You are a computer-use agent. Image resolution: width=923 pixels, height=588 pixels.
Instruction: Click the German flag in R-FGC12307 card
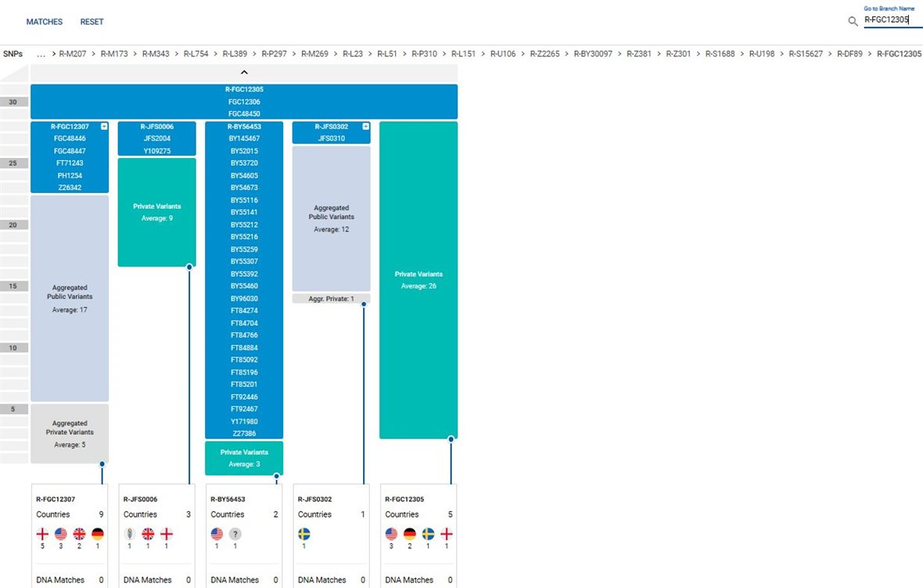(x=98, y=534)
